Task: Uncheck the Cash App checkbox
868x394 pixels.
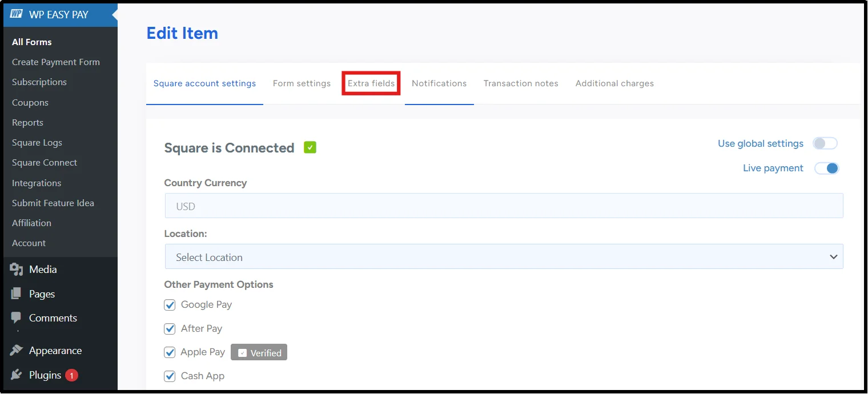Action: tap(170, 376)
